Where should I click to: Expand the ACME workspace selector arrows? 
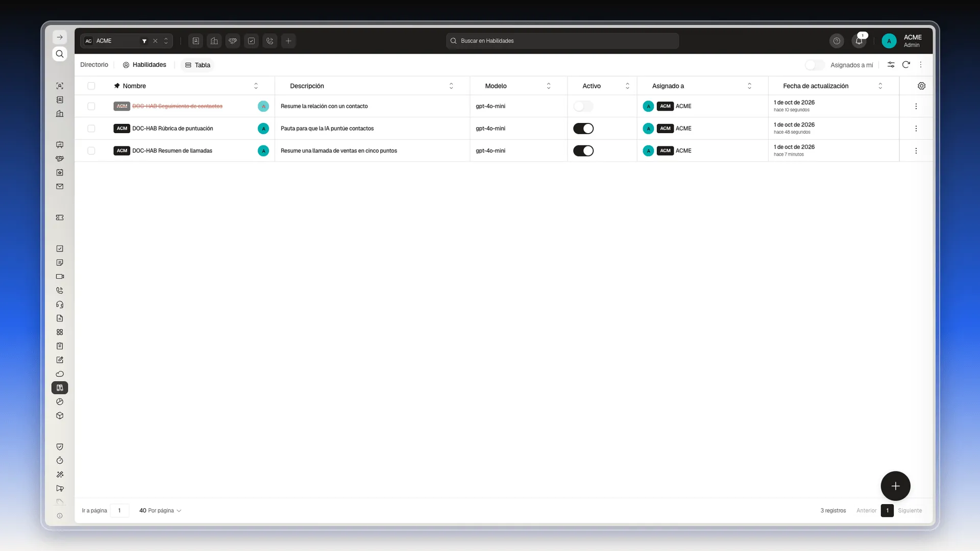pyautogui.click(x=166, y=41)
